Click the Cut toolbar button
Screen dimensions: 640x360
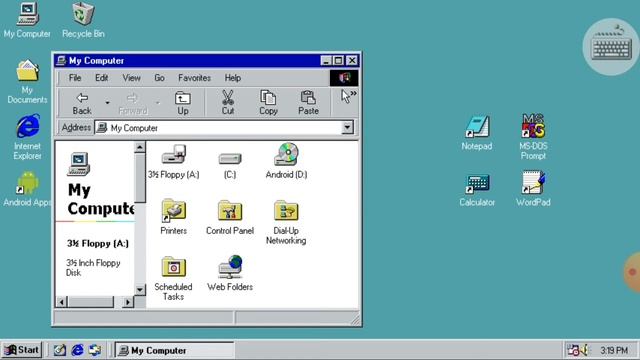click(228, 103)
